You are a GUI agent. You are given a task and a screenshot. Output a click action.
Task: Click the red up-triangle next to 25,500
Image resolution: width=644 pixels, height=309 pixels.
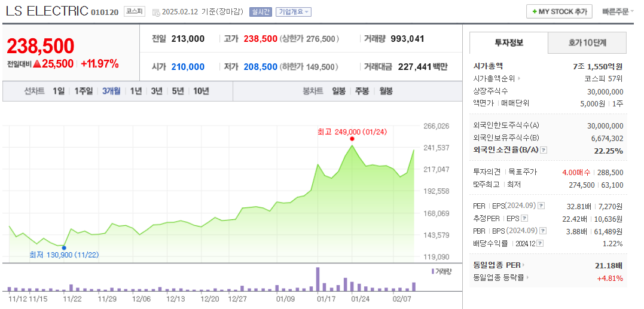[37, 64]
